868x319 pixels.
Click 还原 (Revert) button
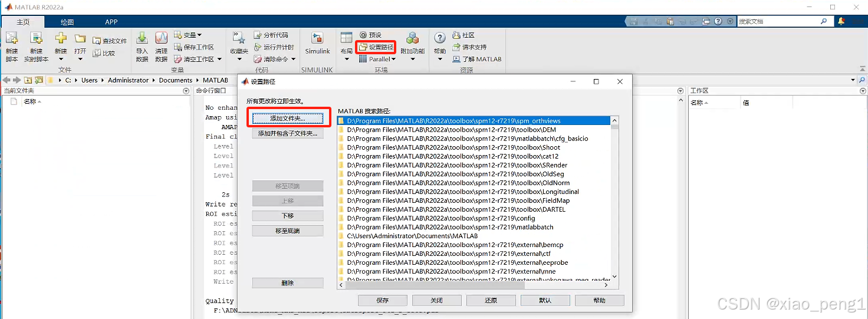coord(491,300)
